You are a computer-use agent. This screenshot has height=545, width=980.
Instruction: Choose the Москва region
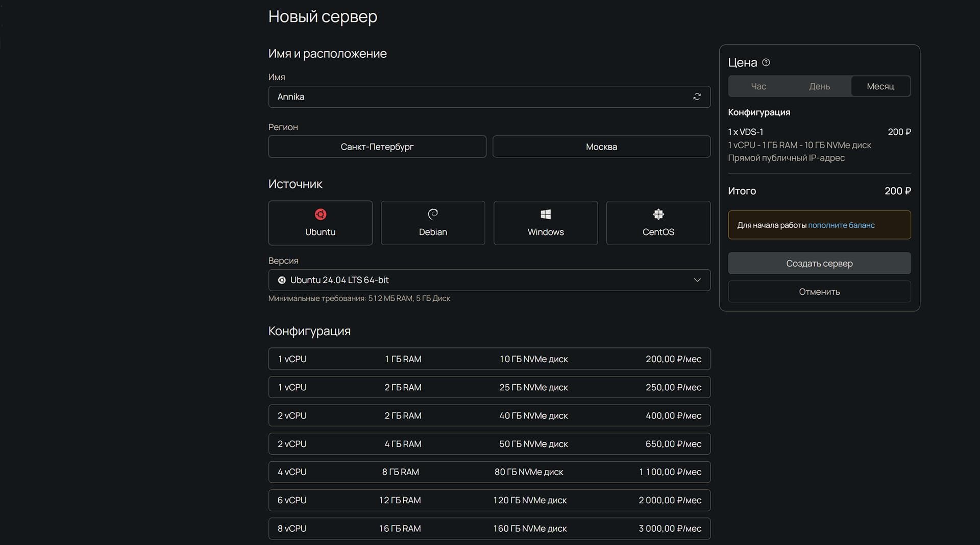pos(601,147)
